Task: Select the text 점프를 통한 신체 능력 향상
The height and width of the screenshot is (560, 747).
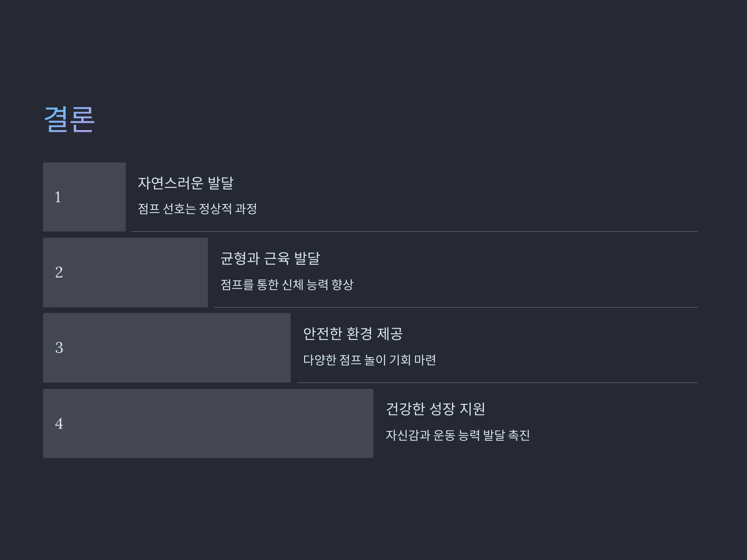Action: 287,285
